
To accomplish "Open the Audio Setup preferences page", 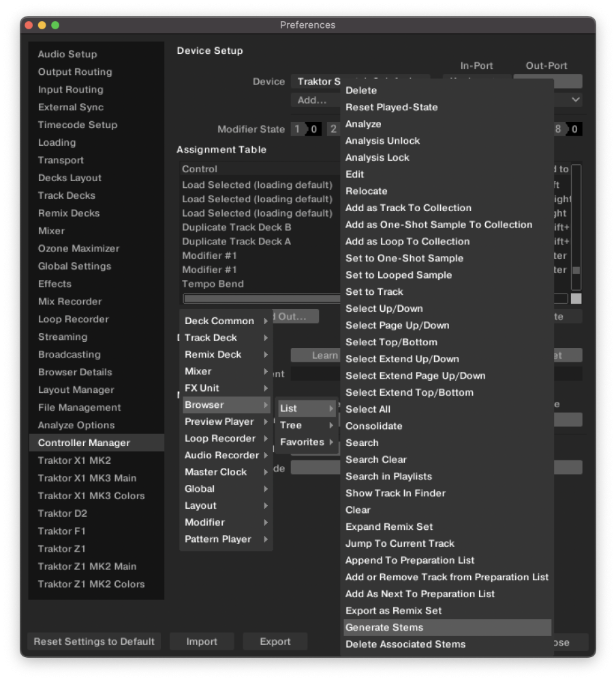I will point(97,54).
